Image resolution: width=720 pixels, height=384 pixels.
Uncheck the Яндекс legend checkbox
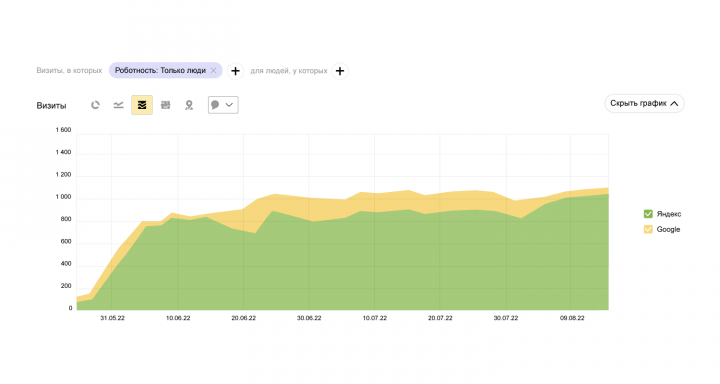pos(648,214)
